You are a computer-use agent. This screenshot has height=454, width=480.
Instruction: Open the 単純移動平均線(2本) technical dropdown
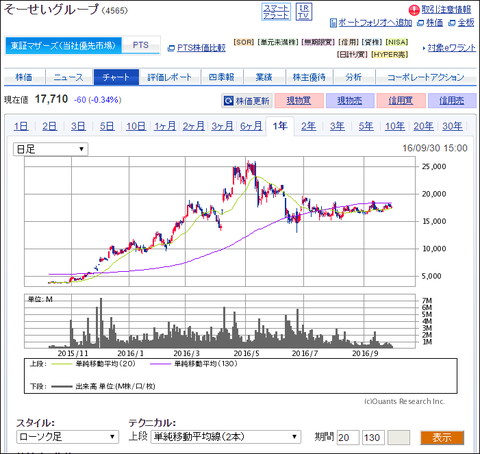(226, 437)
